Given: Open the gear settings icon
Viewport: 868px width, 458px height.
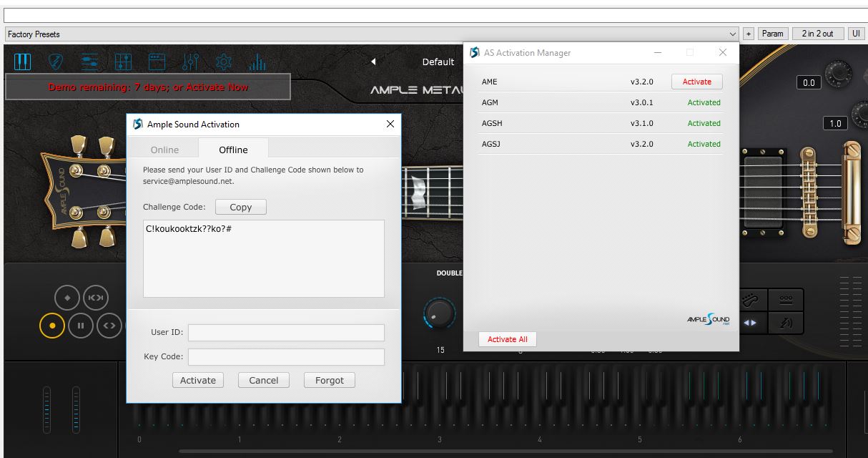Looking at the screenshot, I should [x=224, y=62].
